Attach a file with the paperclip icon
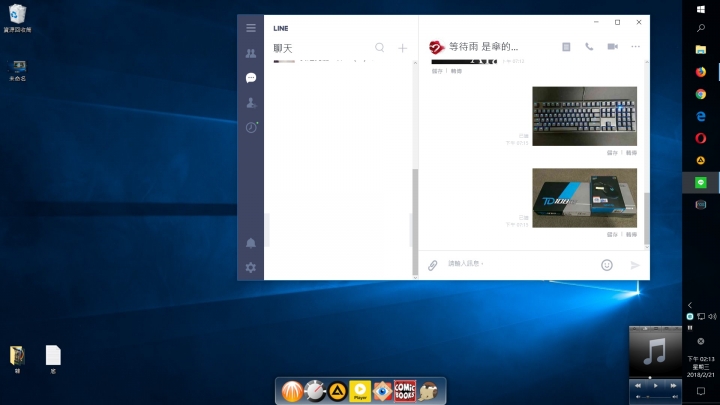Image resolution: width=720 pixels, height=405 pixels. pyautogui.click(x=433, y=265)
